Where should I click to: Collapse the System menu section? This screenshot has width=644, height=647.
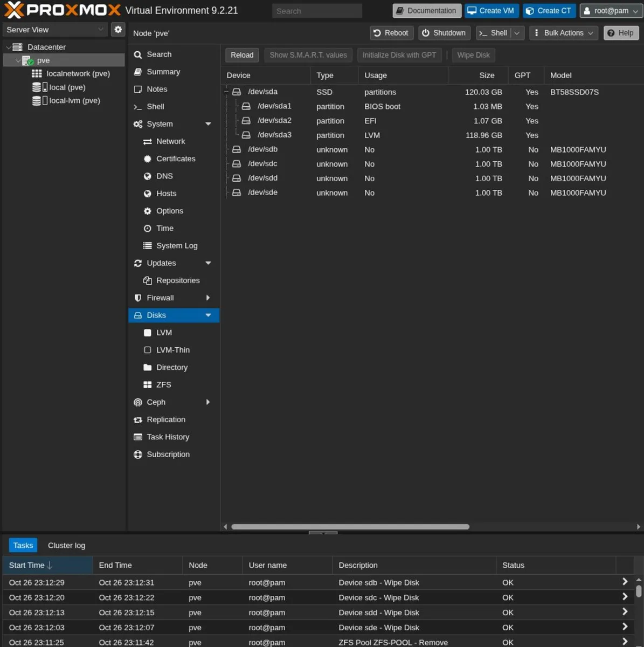(x=208, y=124)
